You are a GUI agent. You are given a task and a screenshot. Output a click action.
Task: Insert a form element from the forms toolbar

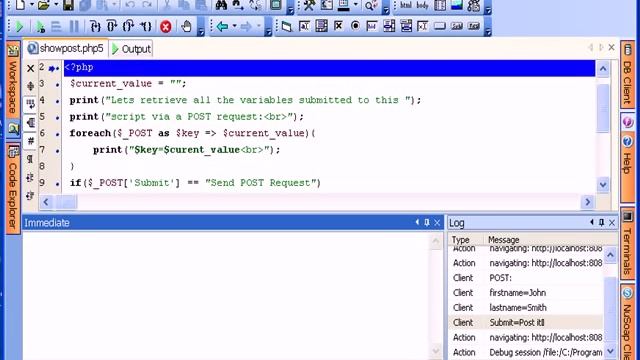[x=287, y=27]
